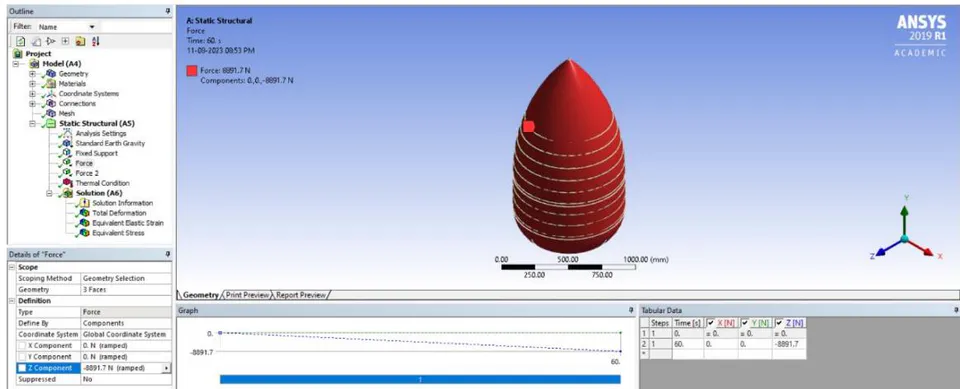The image size is (960, 389).
Task: Select Total Deformation in the outline
Action: (x=119, y=213)
